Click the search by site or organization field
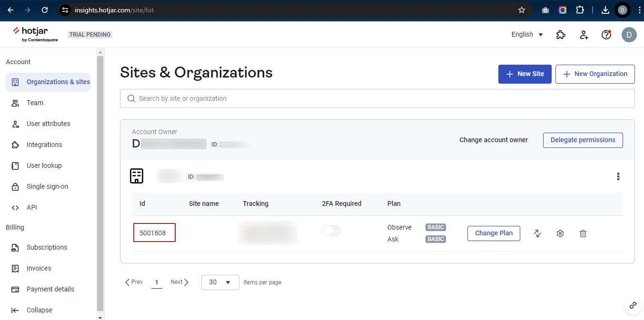 377,98
